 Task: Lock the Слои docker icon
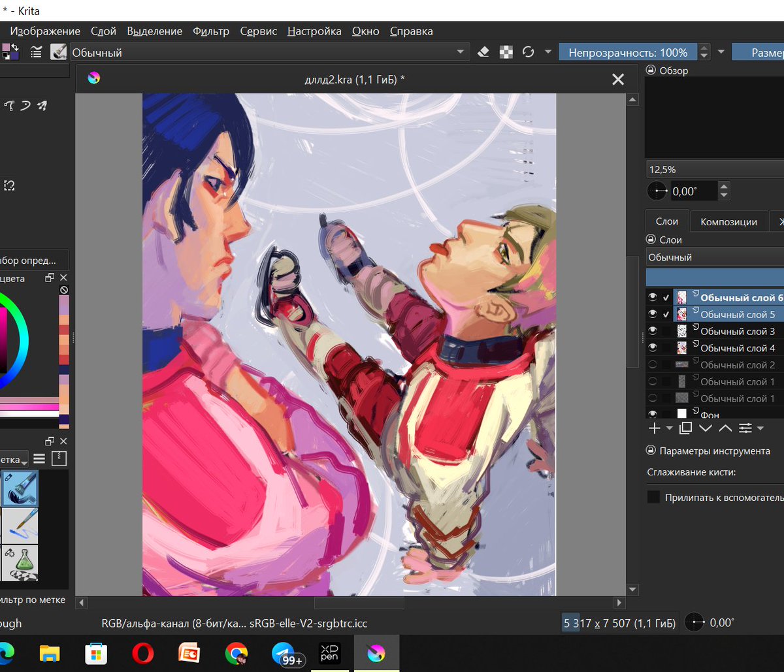click(651, 240)
